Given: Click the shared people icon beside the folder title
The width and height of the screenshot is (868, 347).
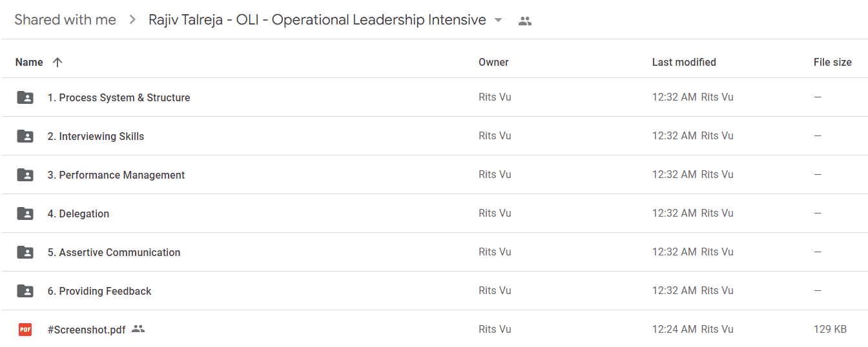Looking at the screenshot, I should 525,21.
